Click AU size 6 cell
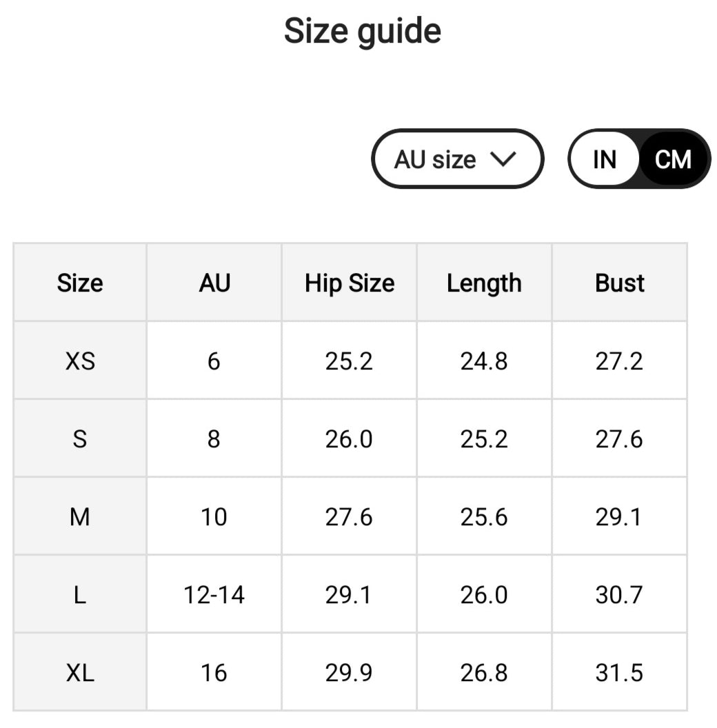Viewport: 717px width, 728px height. tap(214, 361)
